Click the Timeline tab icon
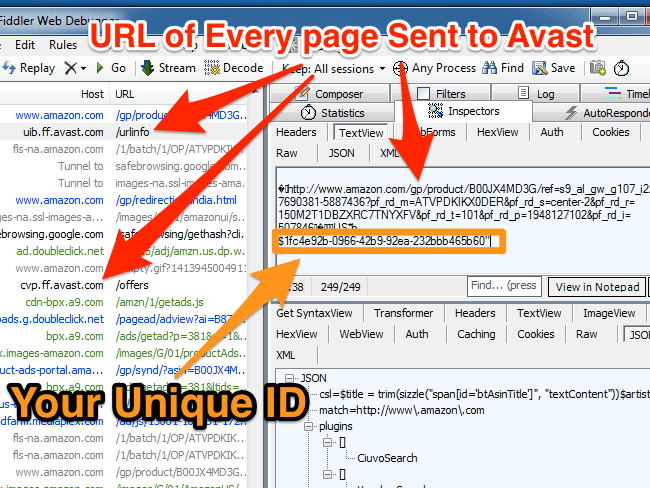650x488 pixels. tap(612, 93)
